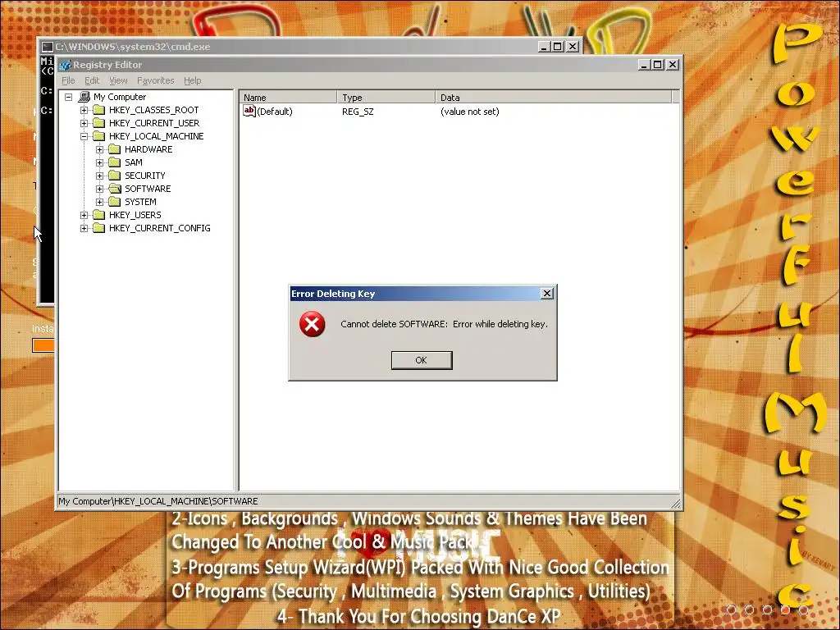Viewport: 840px width, 630px height.
Task: Click the Type column header
Action: click(386, 98)
